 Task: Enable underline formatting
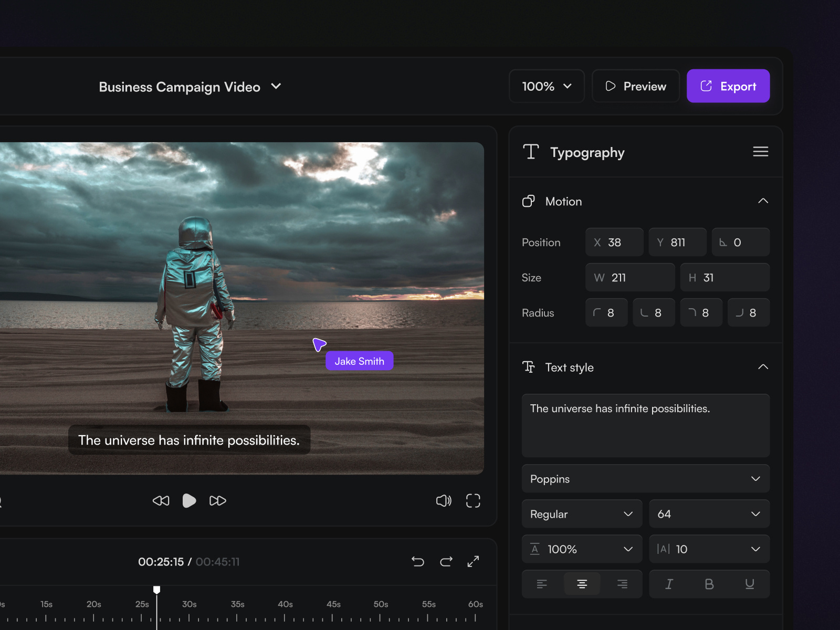[x=750, y=584]
